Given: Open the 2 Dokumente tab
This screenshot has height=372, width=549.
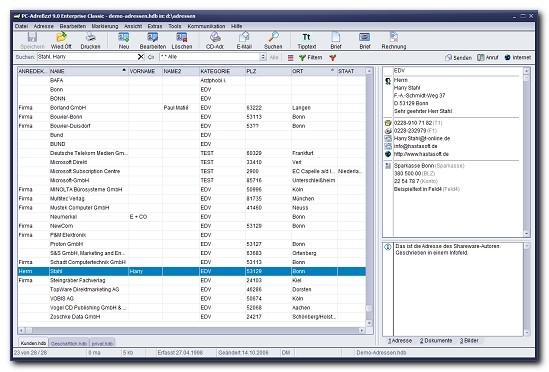Looking at the screenshot, I should pos(436,340).
